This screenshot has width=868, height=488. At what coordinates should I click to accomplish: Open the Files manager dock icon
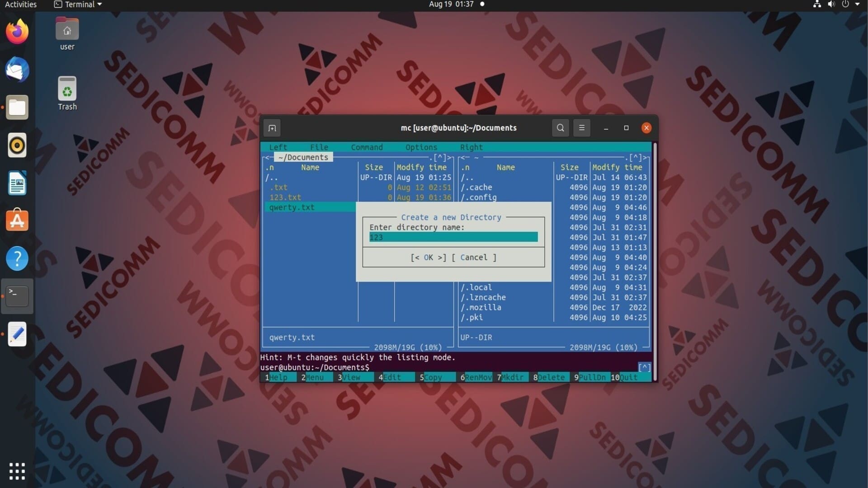[17, 108]
